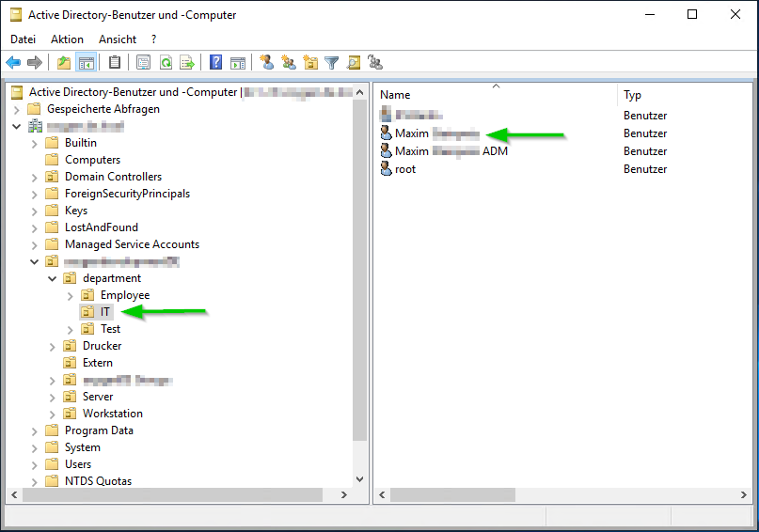The height and width of the screenshot is (532, 759).
Task: Expand the Keys container
Action: click(35, 211)
